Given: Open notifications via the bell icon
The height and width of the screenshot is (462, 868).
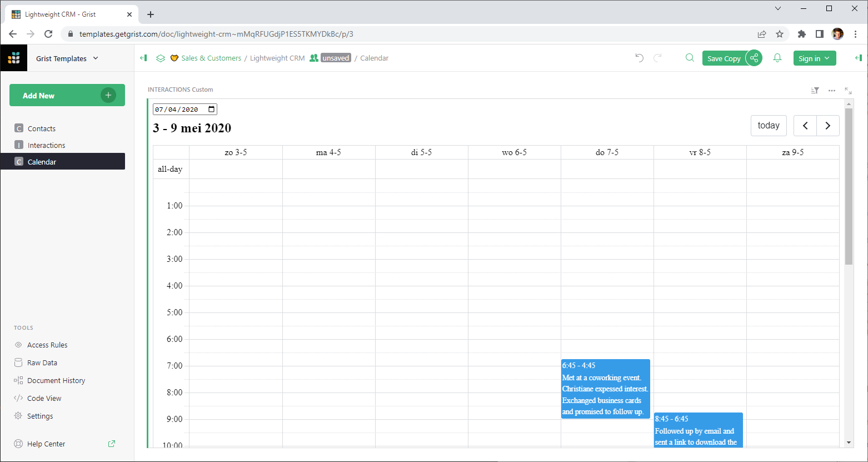Looking at the screenshot, I should point(777,58).
